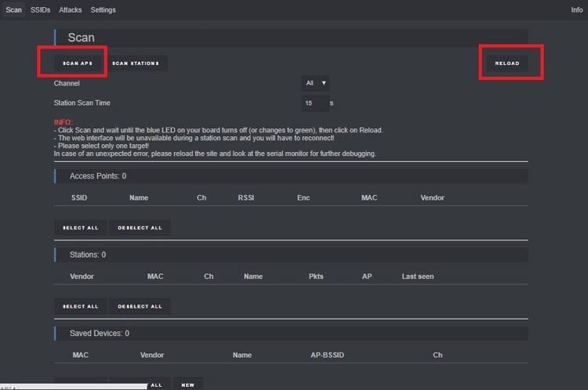Open the SSIDs tab
This screenshot has width=588, height=390.
click(x=40, y=10)
